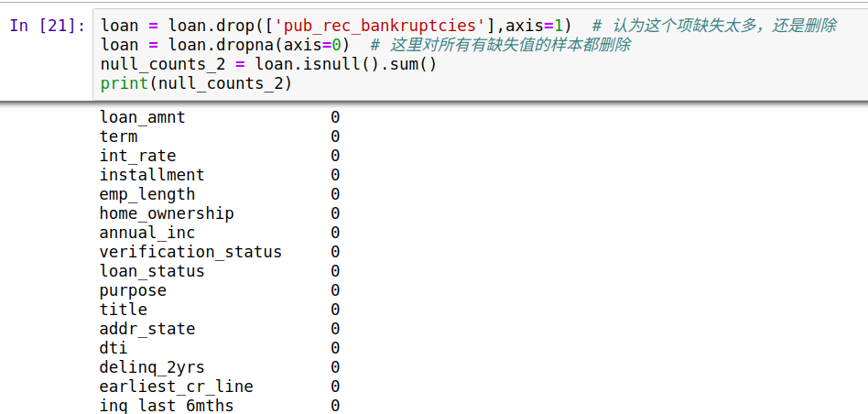Click loan_status output row

[220, 271]
